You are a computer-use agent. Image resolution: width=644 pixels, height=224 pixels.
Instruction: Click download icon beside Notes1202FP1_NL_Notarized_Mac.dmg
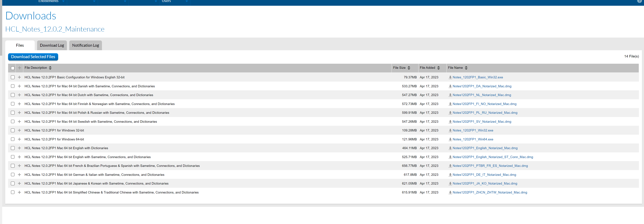click(450, 95)
